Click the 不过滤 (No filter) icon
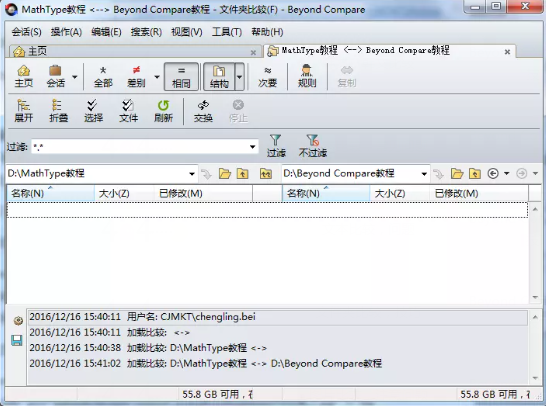 (313, 146)
